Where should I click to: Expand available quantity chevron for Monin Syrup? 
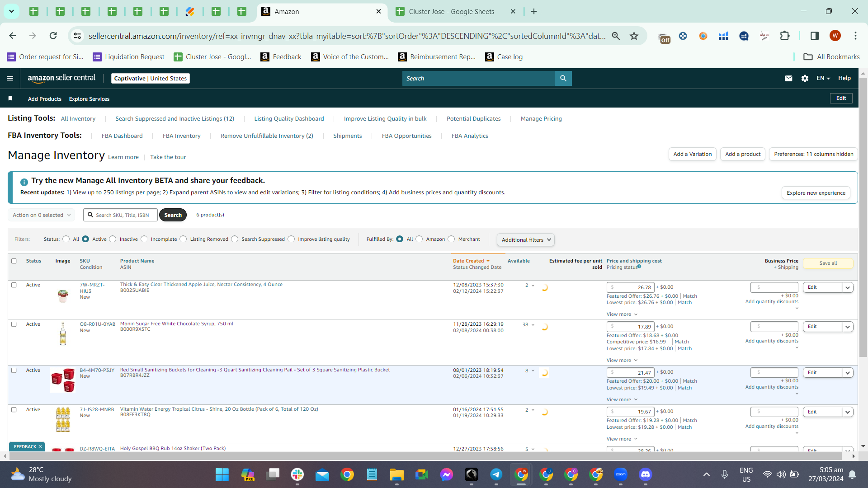[533, 324]
